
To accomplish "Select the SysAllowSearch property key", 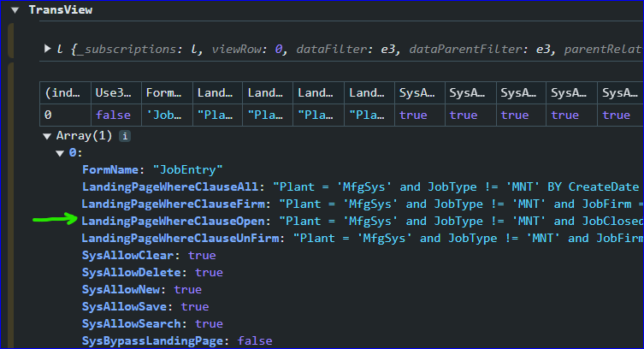I will pyautogui.click(x=132, y=324).
